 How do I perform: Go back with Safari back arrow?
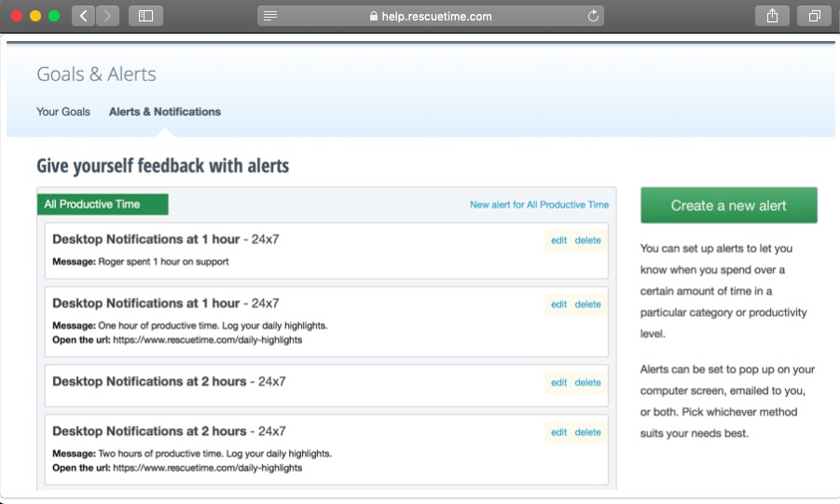84,16
